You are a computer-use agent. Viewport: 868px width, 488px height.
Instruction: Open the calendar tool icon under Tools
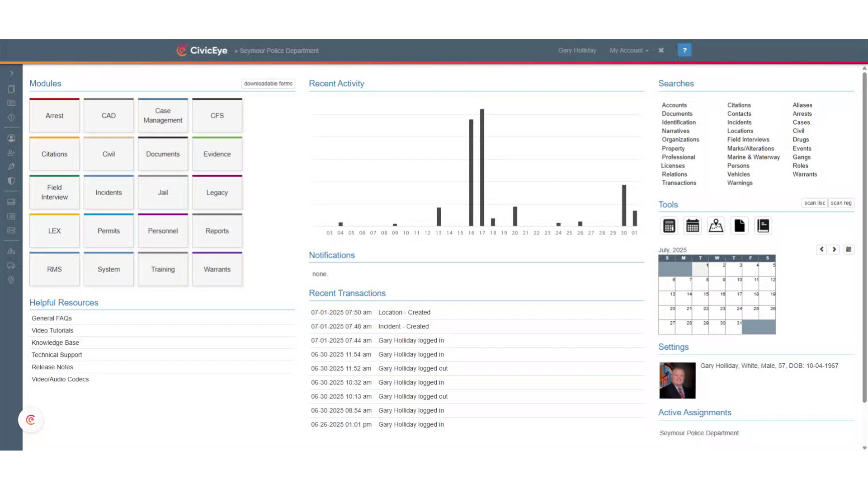point(693,225)
